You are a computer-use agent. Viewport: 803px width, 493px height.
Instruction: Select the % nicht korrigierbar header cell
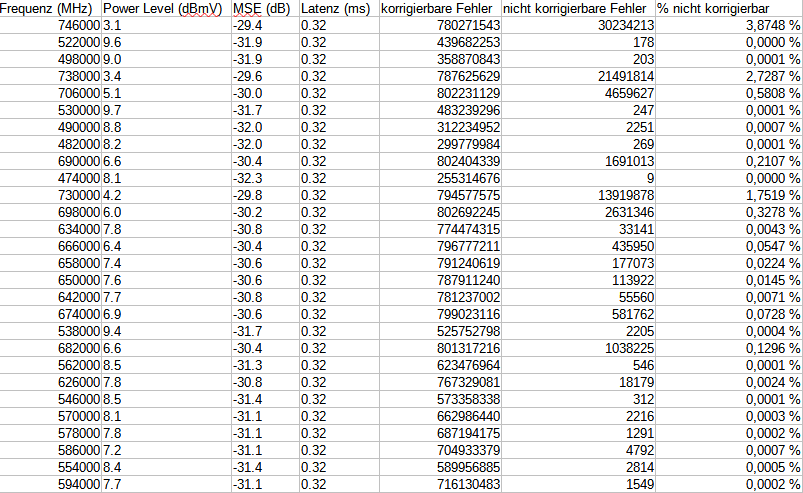(729, 9)
